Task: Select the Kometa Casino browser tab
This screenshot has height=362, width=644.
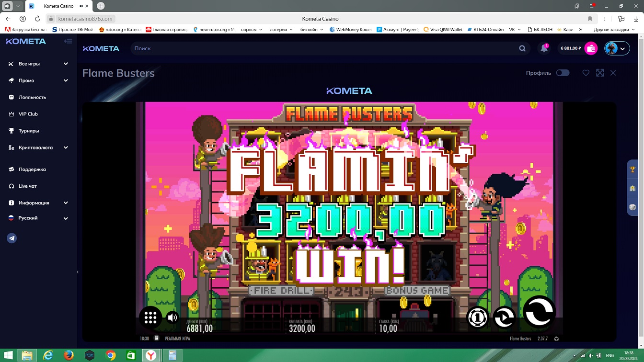Action: tap(58, 6)
